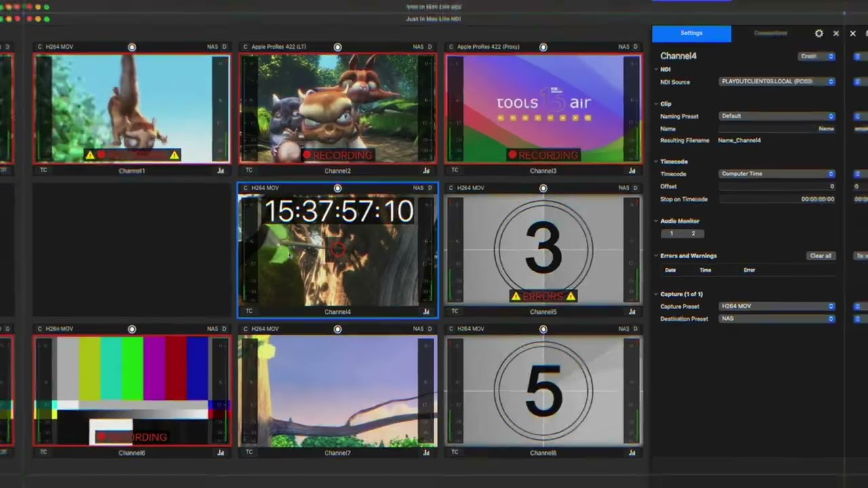Enable Audio Monitor channel 1
The height and width of the screenshot is (488, 868).
pyautogui.click(x=671, y=233)
